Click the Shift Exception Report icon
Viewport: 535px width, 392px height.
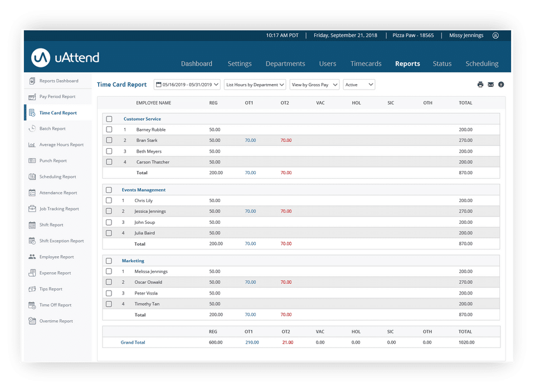(x=32, y=241)
